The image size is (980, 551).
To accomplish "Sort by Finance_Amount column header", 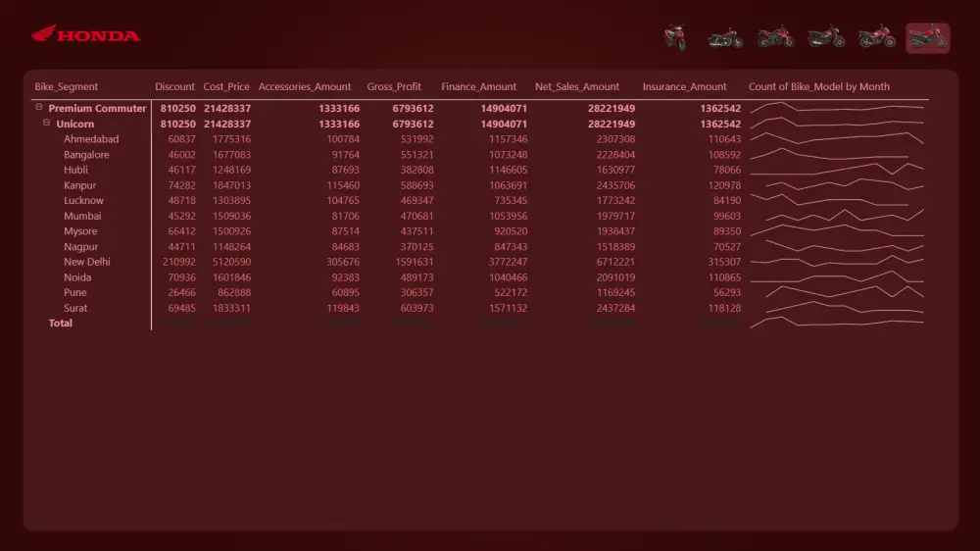I will coord(479,86).
